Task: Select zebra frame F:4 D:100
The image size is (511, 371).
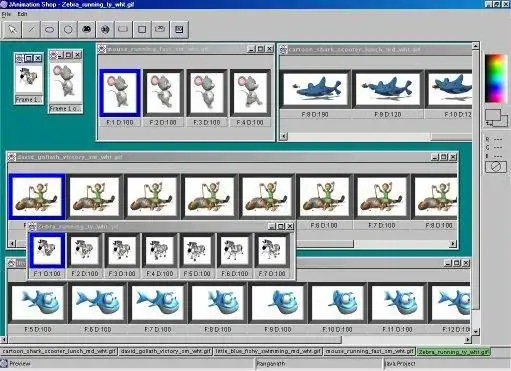Action: click(160, 250)
